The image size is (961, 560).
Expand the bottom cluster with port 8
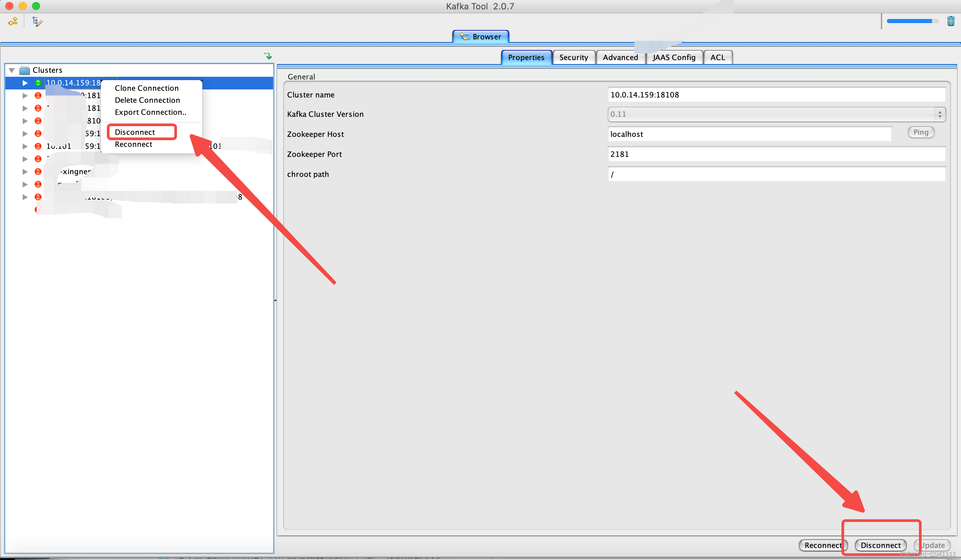[25, 196]
